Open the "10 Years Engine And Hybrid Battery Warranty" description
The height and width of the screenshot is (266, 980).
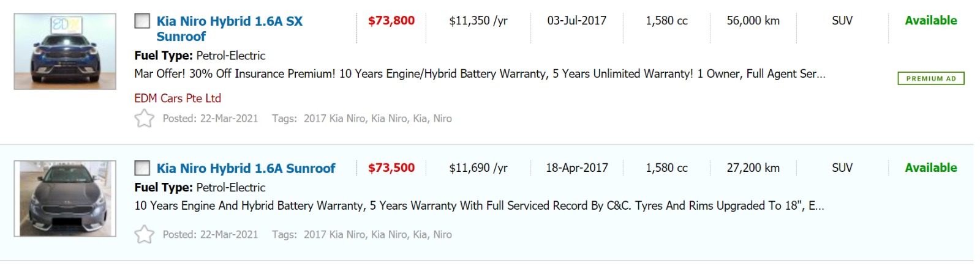click(x=479, y=206)
